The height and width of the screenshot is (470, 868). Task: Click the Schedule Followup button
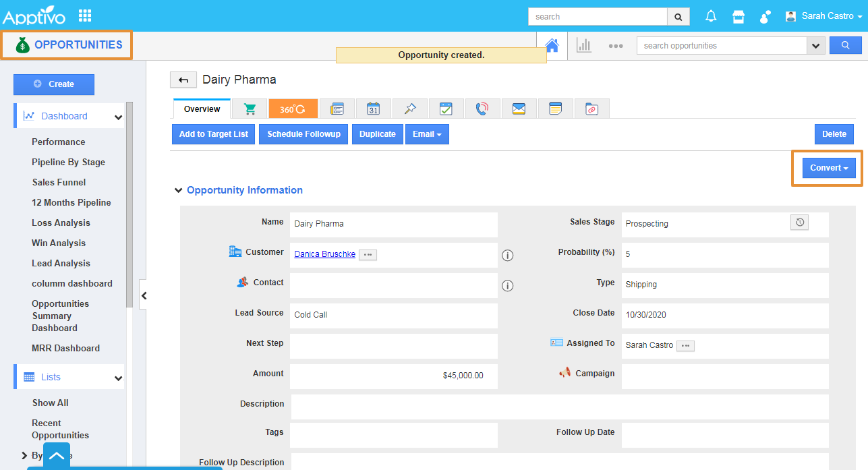[x=303, y=134]
